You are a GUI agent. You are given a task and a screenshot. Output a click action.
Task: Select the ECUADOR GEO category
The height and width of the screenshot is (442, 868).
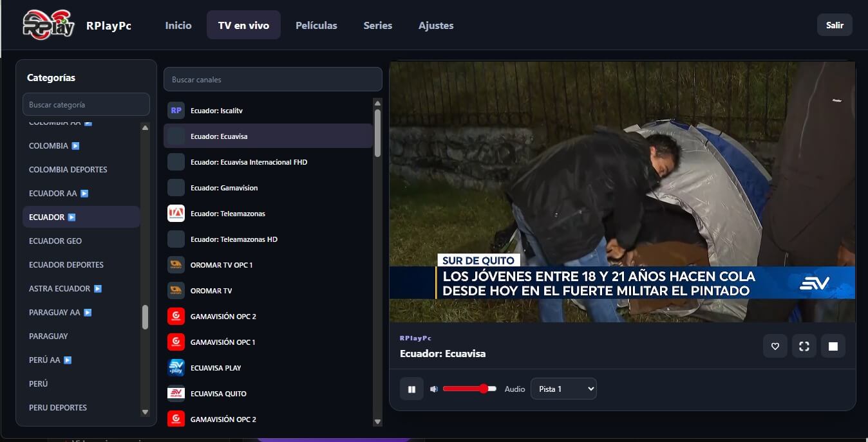[81, 241]
